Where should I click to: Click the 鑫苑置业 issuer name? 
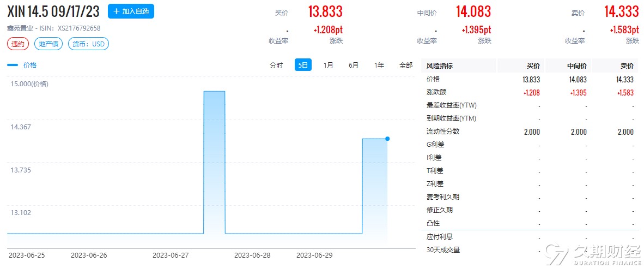pos(20,28)
